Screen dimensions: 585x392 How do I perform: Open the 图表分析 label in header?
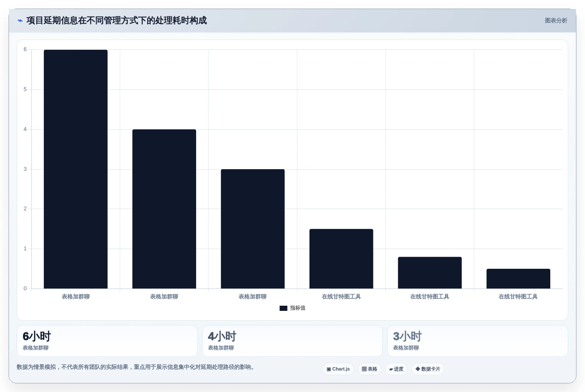[556, 21]
